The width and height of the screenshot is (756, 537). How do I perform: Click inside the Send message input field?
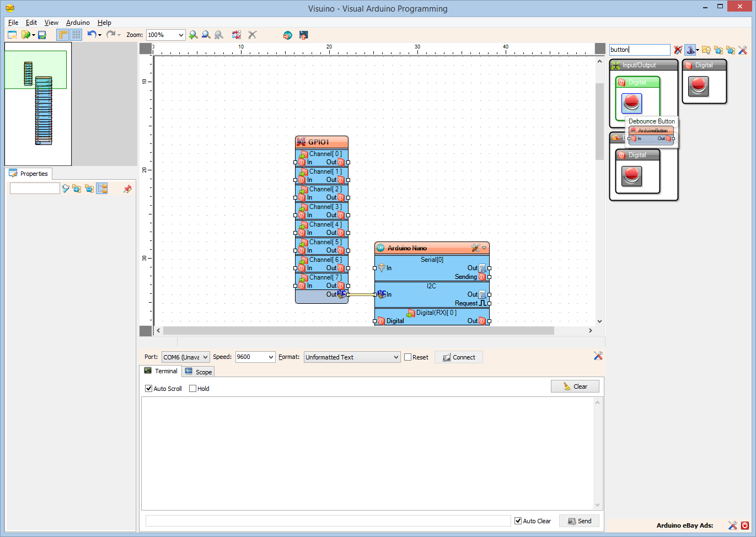click(x=328, y=520)
